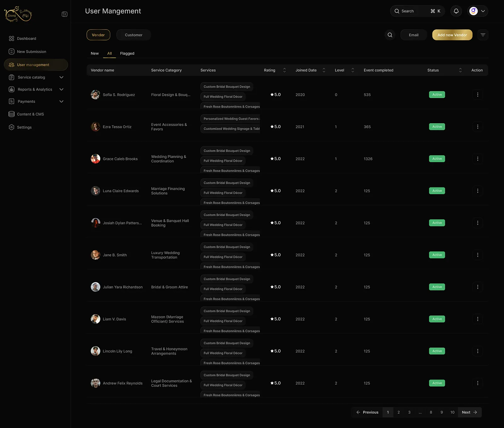Click Active status for Josiah Dylan Patterson
This screenshot has width=504, height=428.
pos(437,223)
